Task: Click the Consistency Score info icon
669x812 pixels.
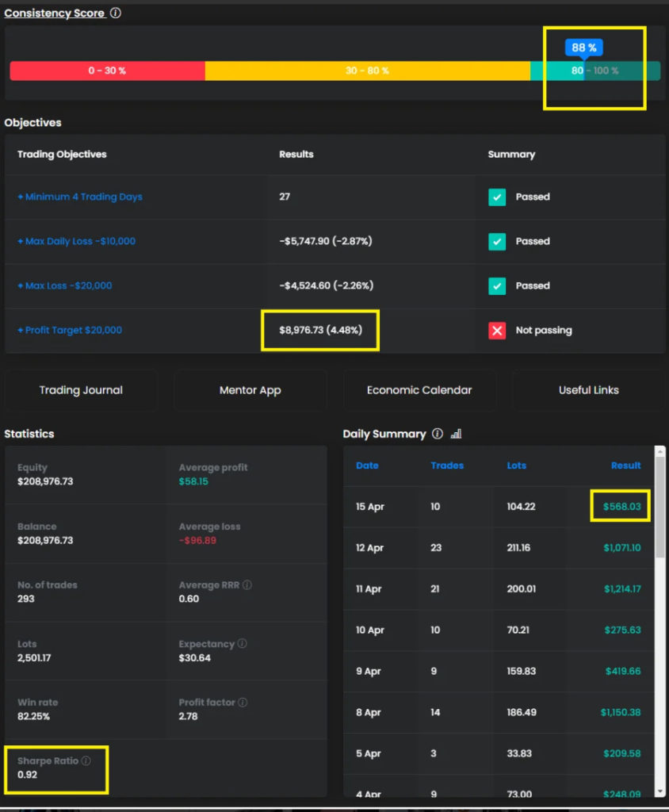Action: tap(116, 13)
